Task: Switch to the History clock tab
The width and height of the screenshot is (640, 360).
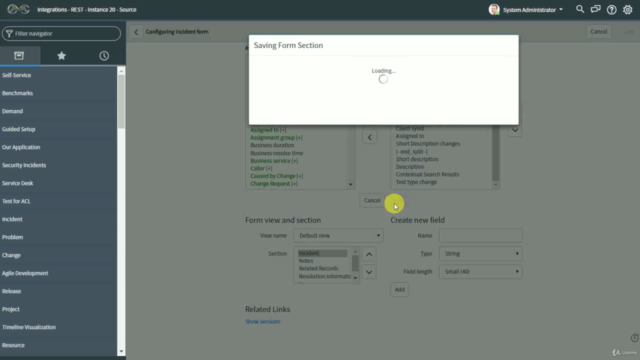Action: [x=104, y=56]
